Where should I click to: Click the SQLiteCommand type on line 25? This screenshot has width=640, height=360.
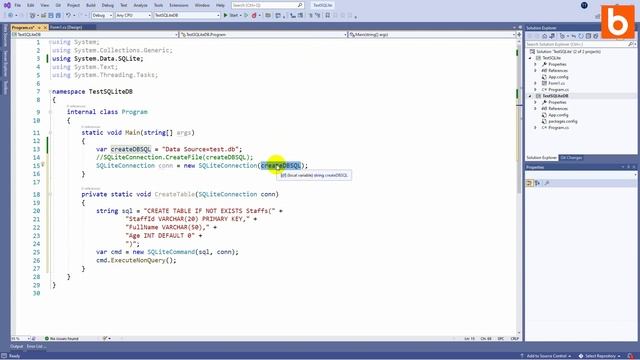[171, 252]
